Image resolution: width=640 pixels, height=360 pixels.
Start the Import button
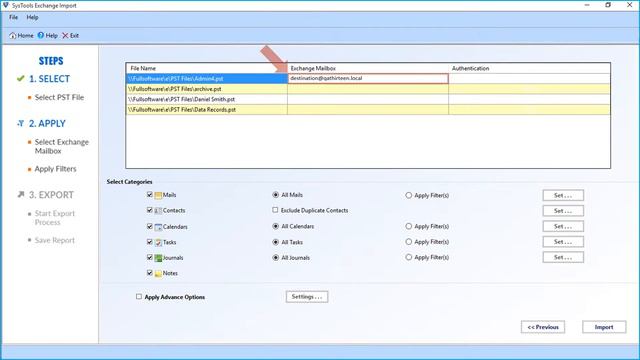pyautogui.click(x=604, y=327)
